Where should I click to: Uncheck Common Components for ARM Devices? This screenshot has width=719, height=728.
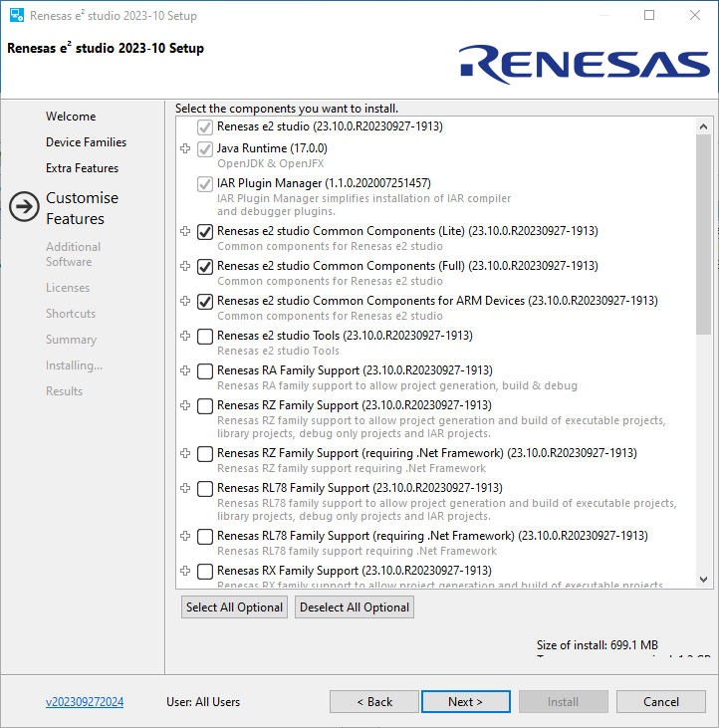click(205, 302)
